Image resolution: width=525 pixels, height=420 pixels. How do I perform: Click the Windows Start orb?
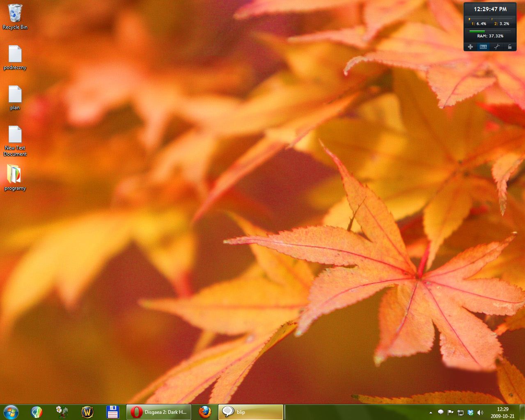11,412
